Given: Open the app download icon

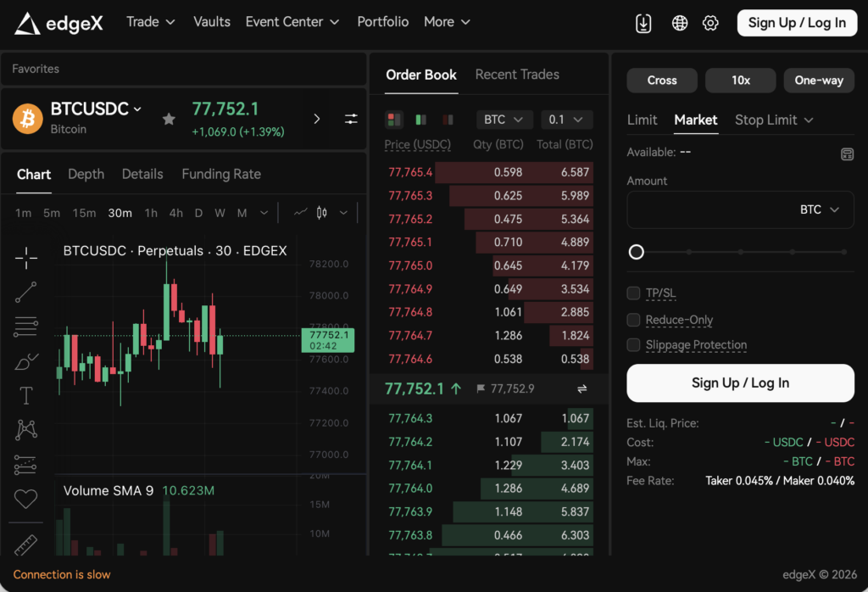Looking at the screenshot, I should [643, 23].
